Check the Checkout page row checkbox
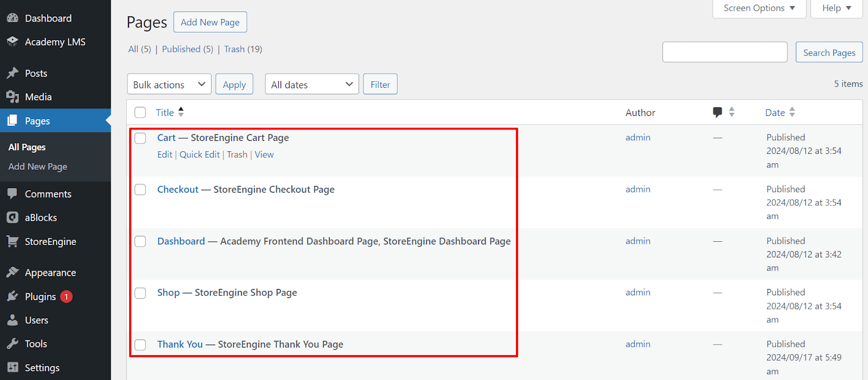 pyautogui.click(x=141, y=189)
